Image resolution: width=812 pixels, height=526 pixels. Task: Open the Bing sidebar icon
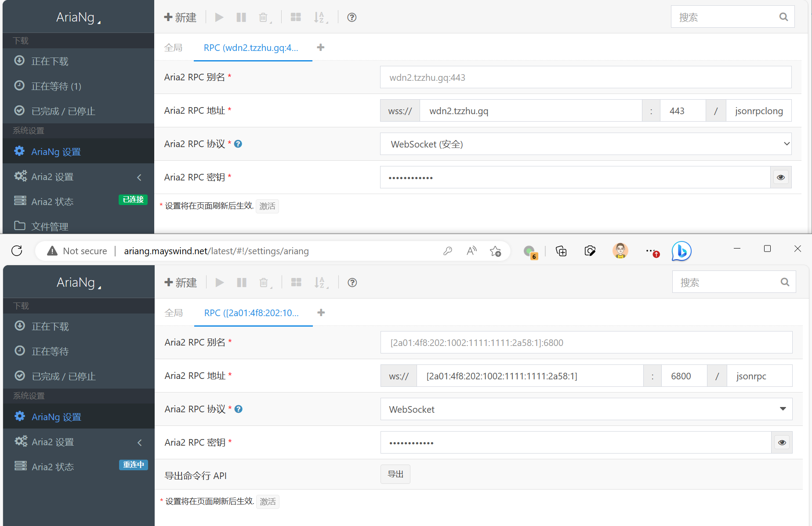click(x=681, y=251)
